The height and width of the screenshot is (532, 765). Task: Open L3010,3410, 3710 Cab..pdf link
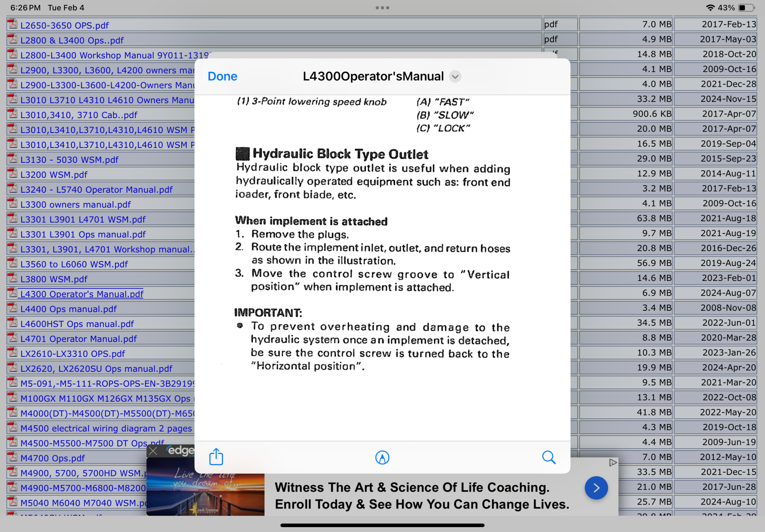[79, 115]
